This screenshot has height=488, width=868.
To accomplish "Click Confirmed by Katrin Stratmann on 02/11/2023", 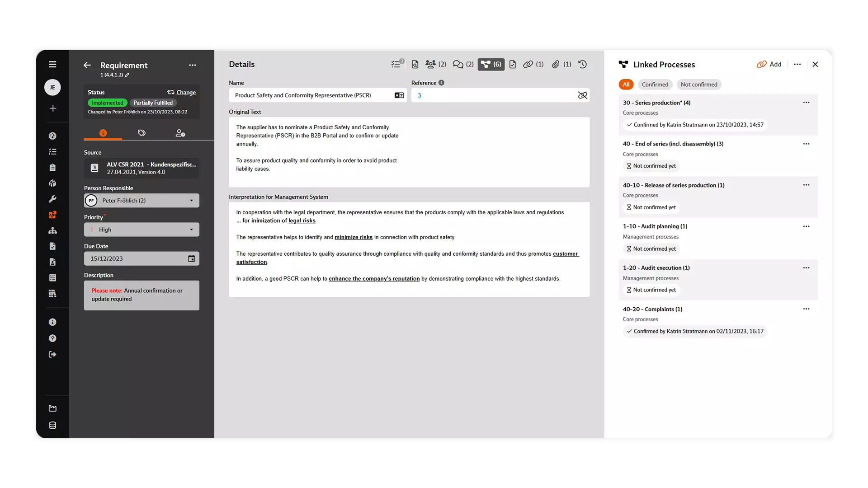I will point(695,331).
